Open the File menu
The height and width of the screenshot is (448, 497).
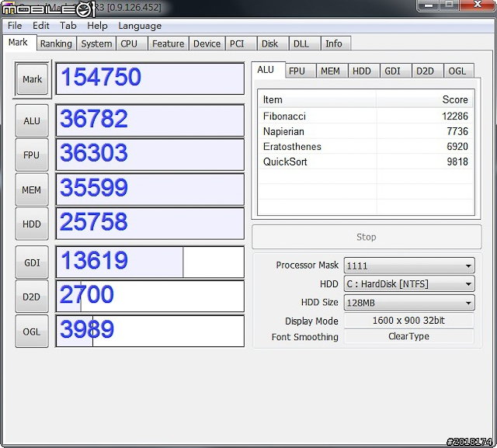pos(15,26)
